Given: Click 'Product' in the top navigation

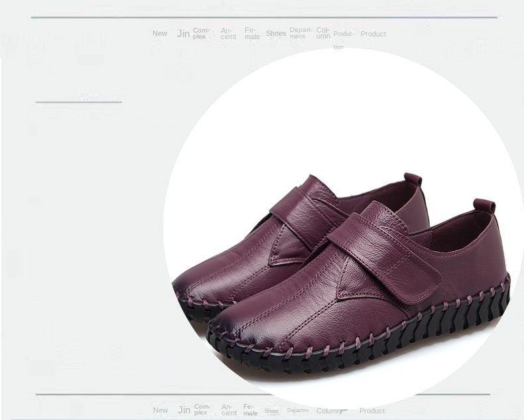Looking at the screenshot, I should click(x=373, y=34).
